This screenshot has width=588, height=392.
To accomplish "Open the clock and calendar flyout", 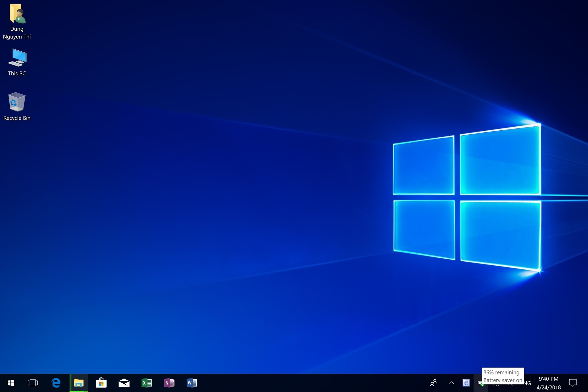I will (548, 383).
